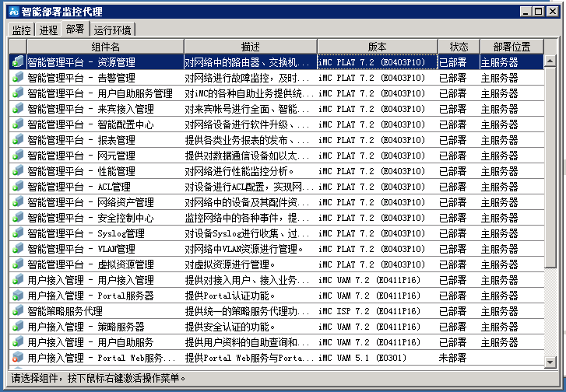This screenshot has height=392, width=566.
Task: Click the icon of 智能配置中心 row
Action: (x=18, y=124)
